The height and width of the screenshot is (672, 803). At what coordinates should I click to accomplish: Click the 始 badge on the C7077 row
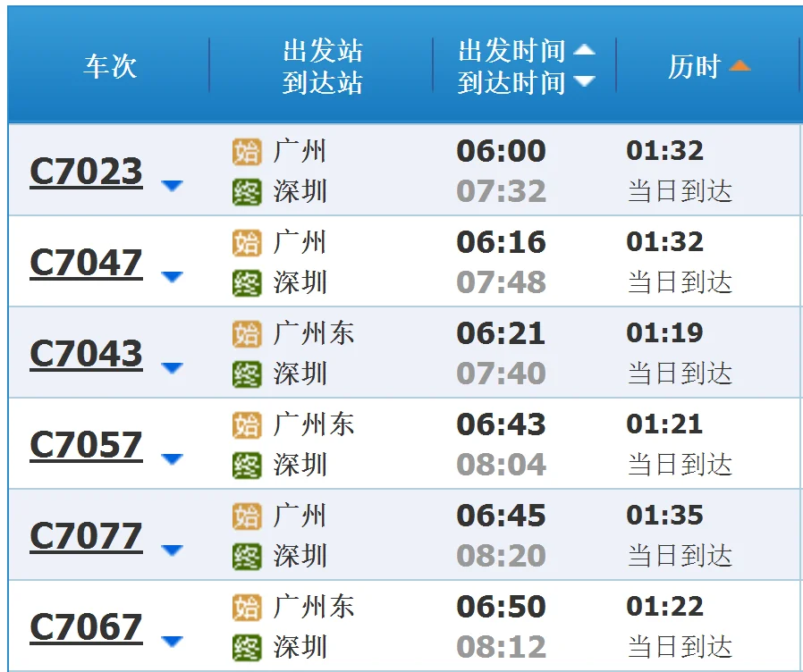246,516
